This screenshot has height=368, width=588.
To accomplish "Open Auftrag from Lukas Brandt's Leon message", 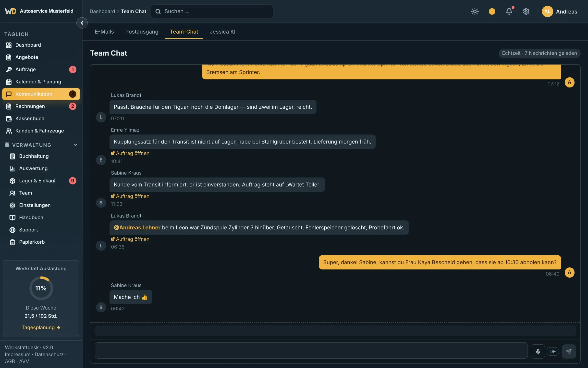I will pos(130,239).
